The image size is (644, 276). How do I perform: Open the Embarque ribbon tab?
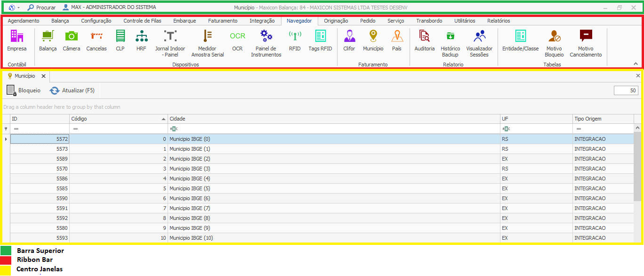[185, 21]
